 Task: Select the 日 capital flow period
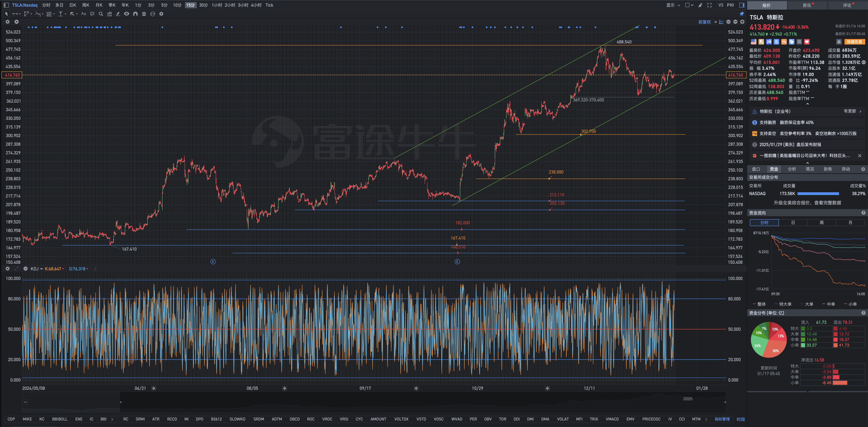point(793,223)
